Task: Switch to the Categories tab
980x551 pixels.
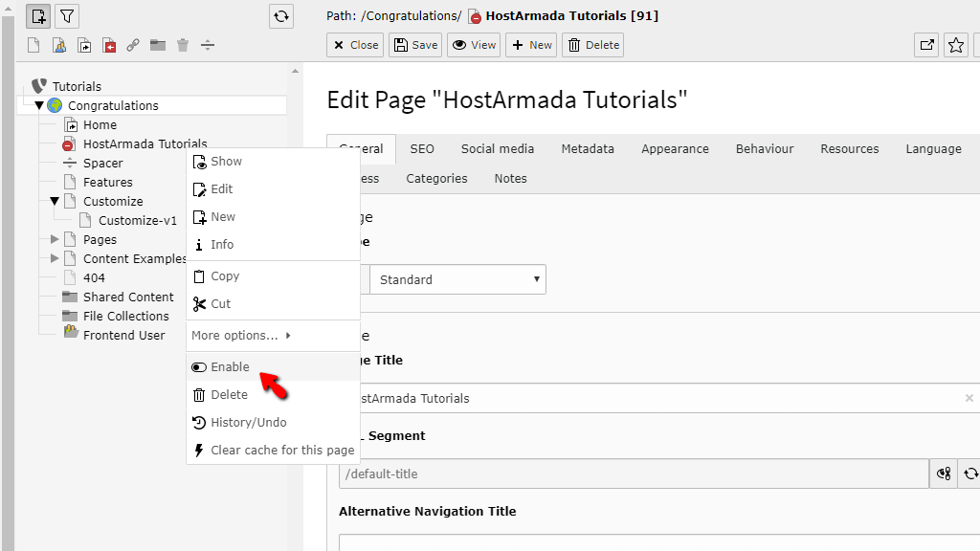Action: tap(436, 179)
